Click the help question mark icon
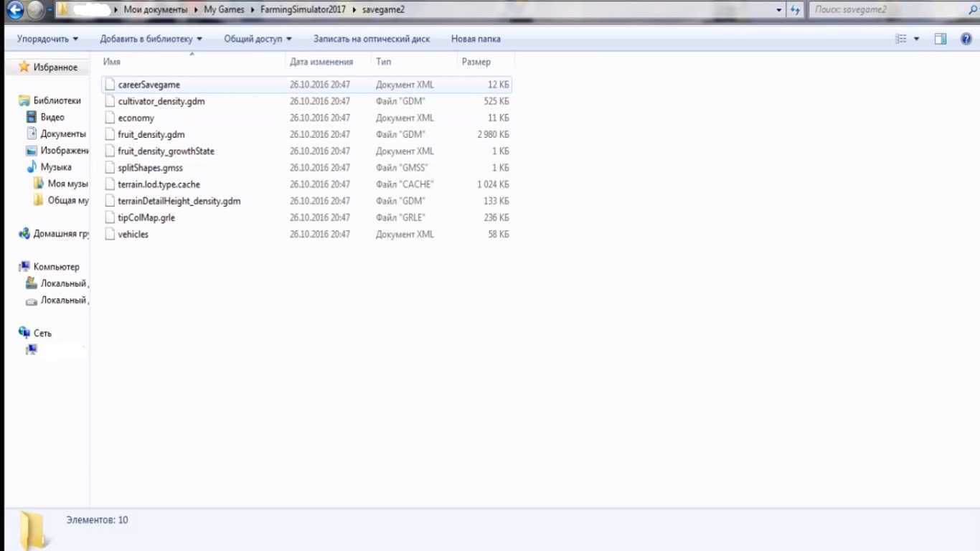The height and width of the screenshot is (551, 980). (966, 39)
